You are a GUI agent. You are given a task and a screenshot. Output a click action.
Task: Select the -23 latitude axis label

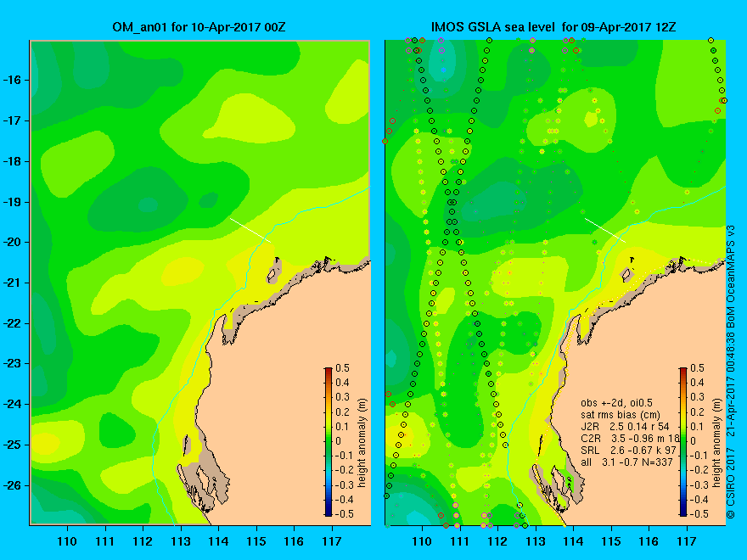(14, 364)
